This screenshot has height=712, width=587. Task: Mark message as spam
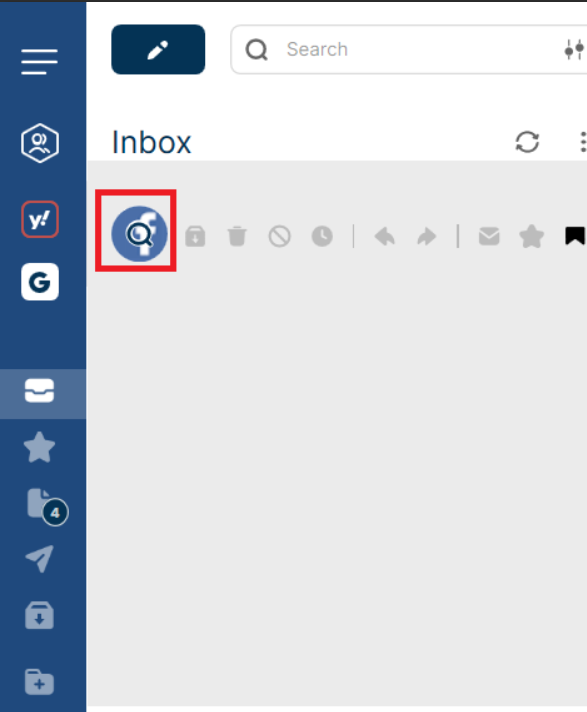pyautogui.click(x=280, y=236)
